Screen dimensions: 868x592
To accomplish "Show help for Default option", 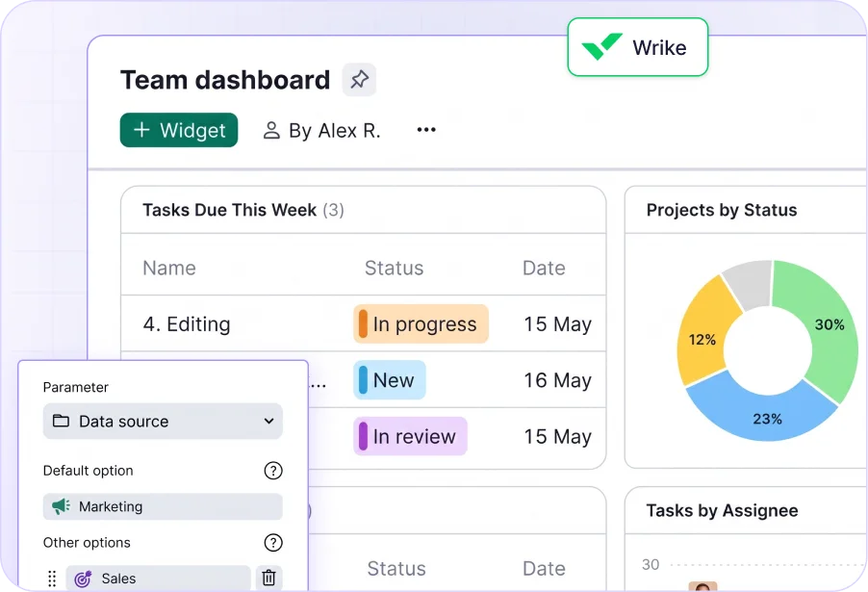I will [x=273, y=471].
